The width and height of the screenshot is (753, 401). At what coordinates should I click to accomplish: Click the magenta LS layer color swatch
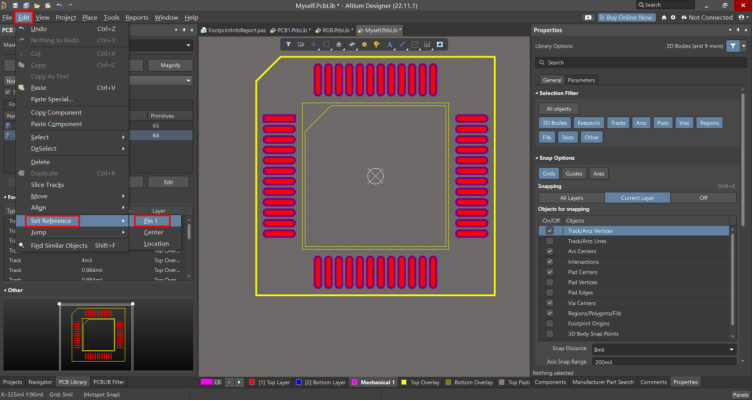[x=207, y=382]
